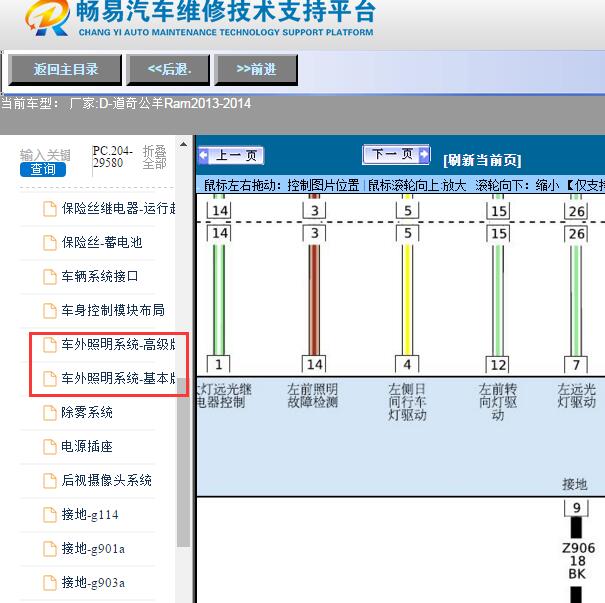605x603 pixels.
Task: Click pin 9 box in diagram
Action: pos(576,508)
